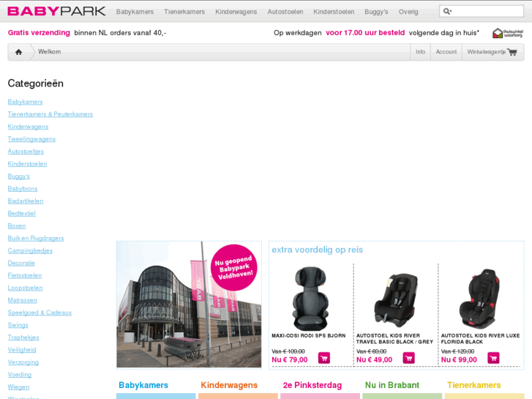The height and width of the screenshot is (399, 532).
Task: Open Tienerkamers in top navigation
Action: point(184,12)
